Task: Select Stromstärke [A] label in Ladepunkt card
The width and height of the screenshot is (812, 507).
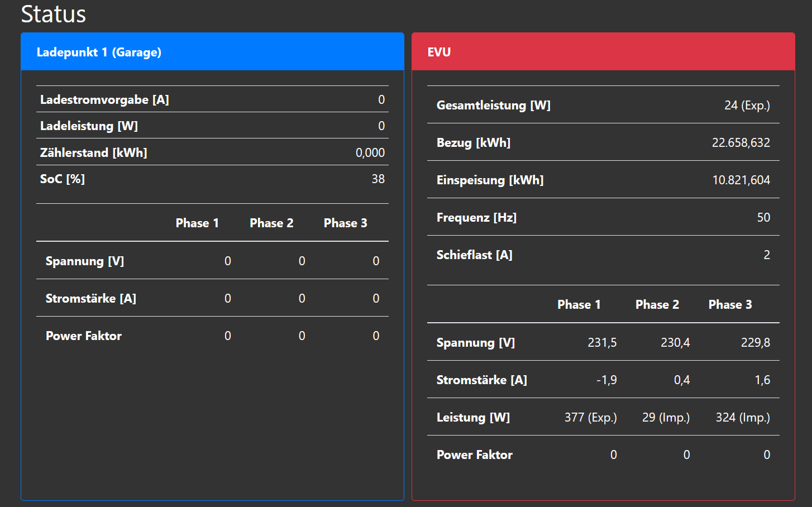Action: coord(91,298)
